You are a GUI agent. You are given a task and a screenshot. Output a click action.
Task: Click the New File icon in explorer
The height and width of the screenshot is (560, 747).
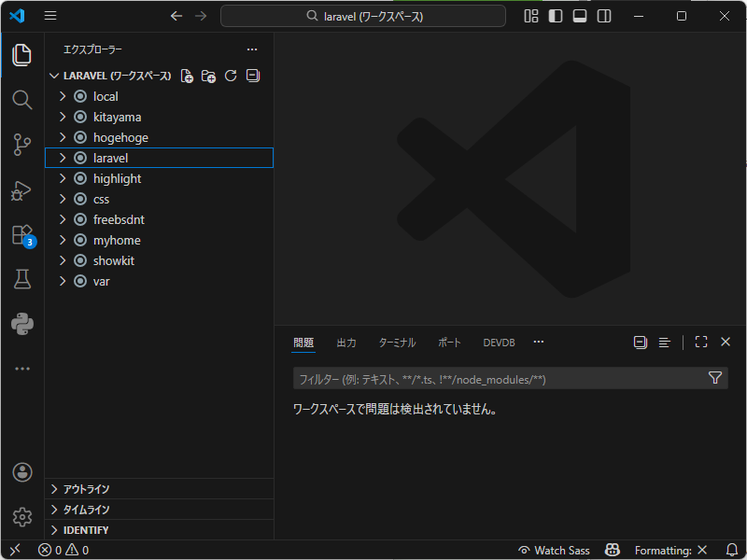187,76
